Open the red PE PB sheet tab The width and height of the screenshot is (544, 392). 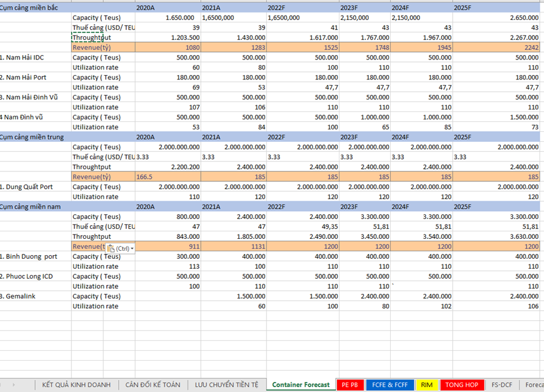[x=350, y=384]
